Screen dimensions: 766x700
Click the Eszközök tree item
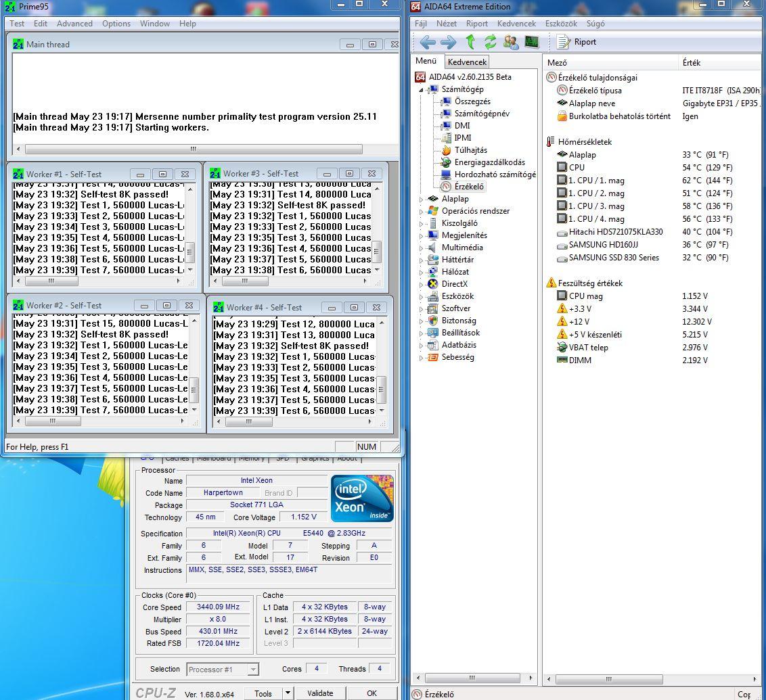[457, 296]
